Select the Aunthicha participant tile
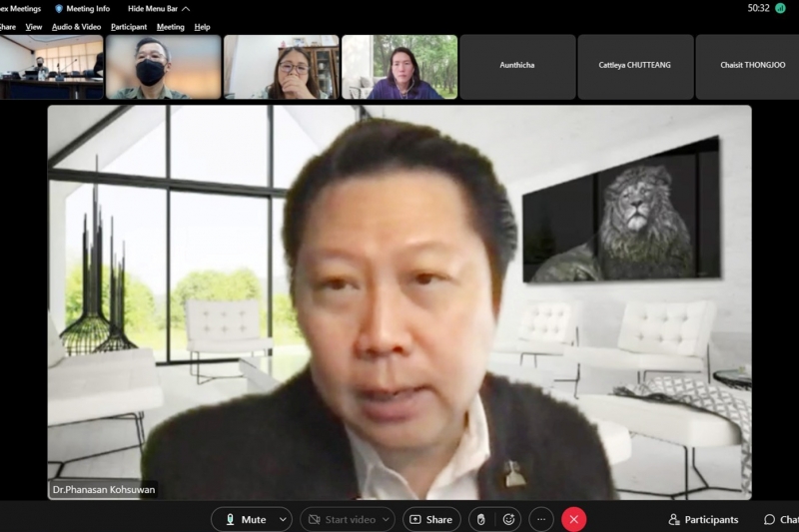The width and height of the screenshot is (799, 532). pyautogui.click(x=517, y=66)
